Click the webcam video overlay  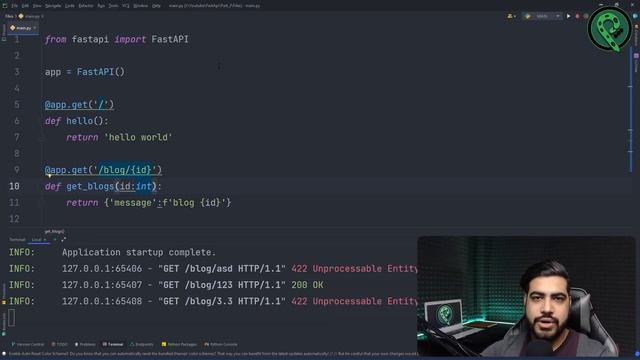526,296
